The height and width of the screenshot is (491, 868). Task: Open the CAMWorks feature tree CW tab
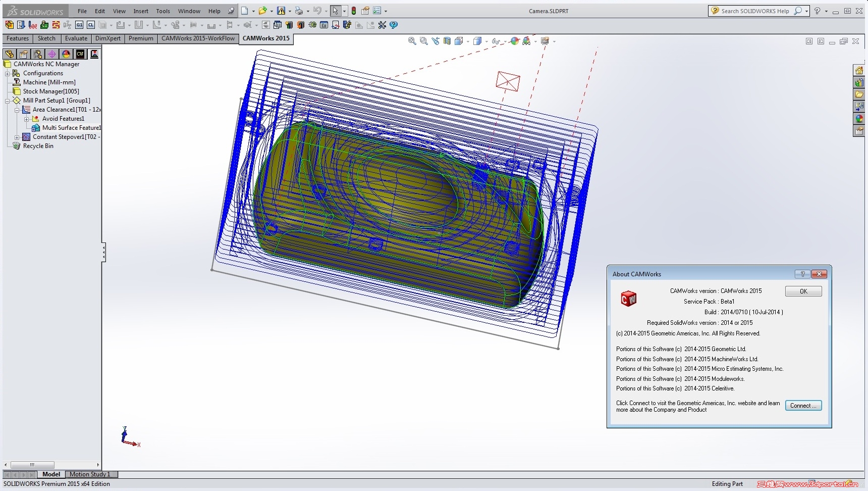pyautogui.click(x=80, y=54)
